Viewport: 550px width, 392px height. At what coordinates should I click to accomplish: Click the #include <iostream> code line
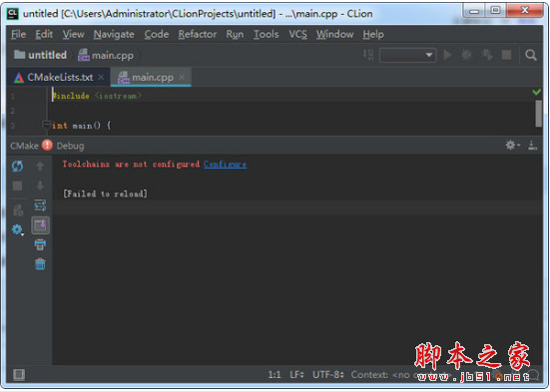point(97,96)
